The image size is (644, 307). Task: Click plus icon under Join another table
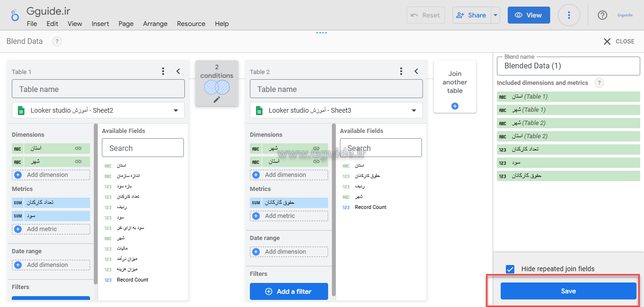(x=455, y=106)
